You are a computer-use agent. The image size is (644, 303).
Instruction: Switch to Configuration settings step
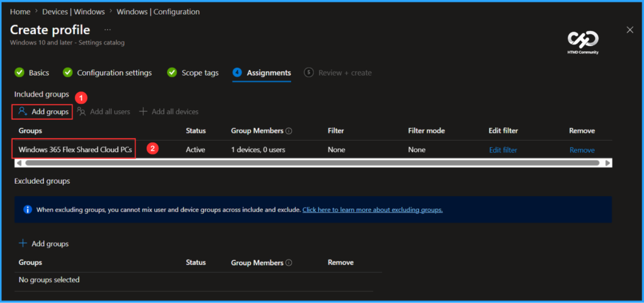tap(114, 73)
